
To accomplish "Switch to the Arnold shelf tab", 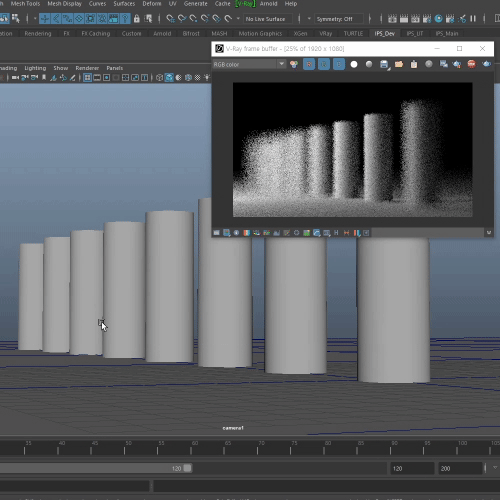I will pyautogui.click(x=162, y=34).
